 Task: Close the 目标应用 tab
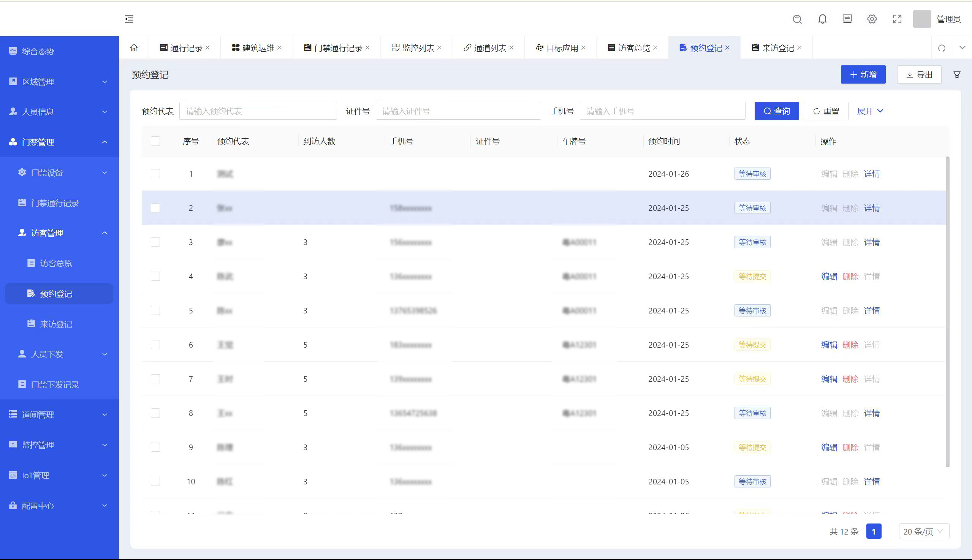584,47
